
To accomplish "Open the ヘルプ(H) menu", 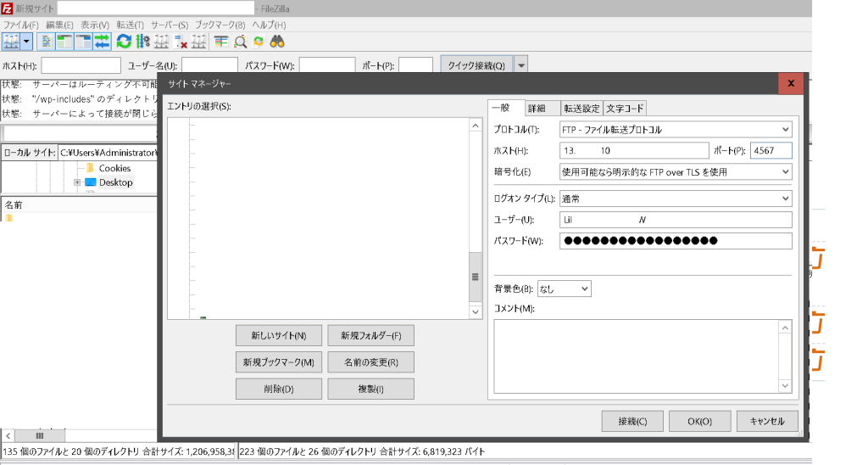I will [x=269, y=25].
